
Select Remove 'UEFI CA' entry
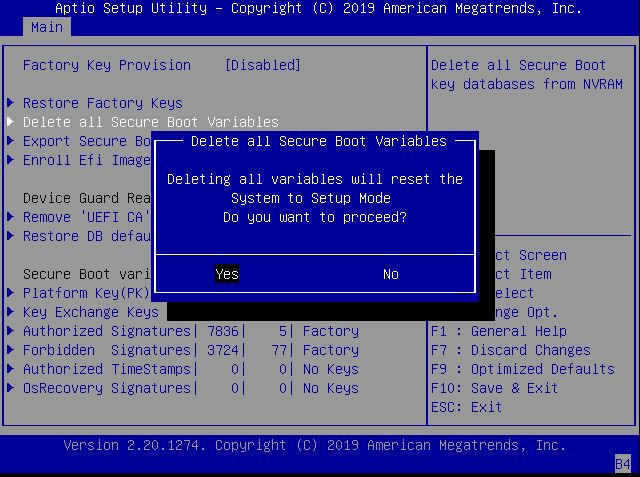[87, 217]
